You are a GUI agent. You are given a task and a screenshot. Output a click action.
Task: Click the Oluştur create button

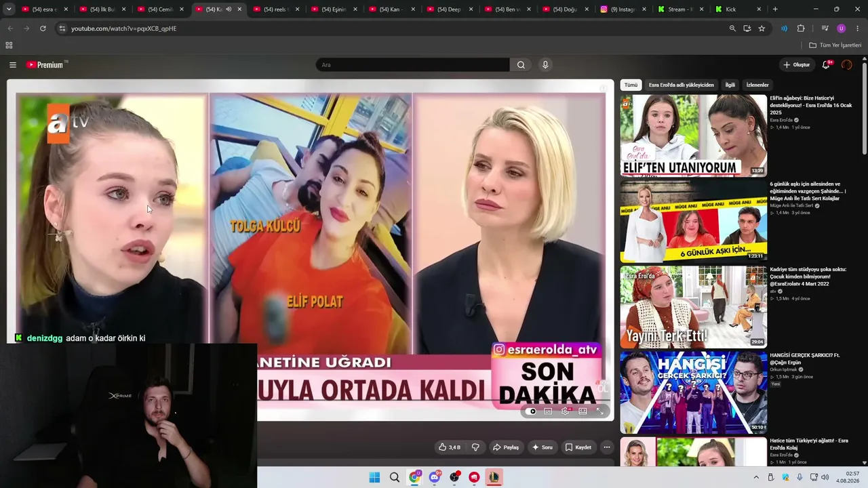pyautogui.click(x=797, y=65)
